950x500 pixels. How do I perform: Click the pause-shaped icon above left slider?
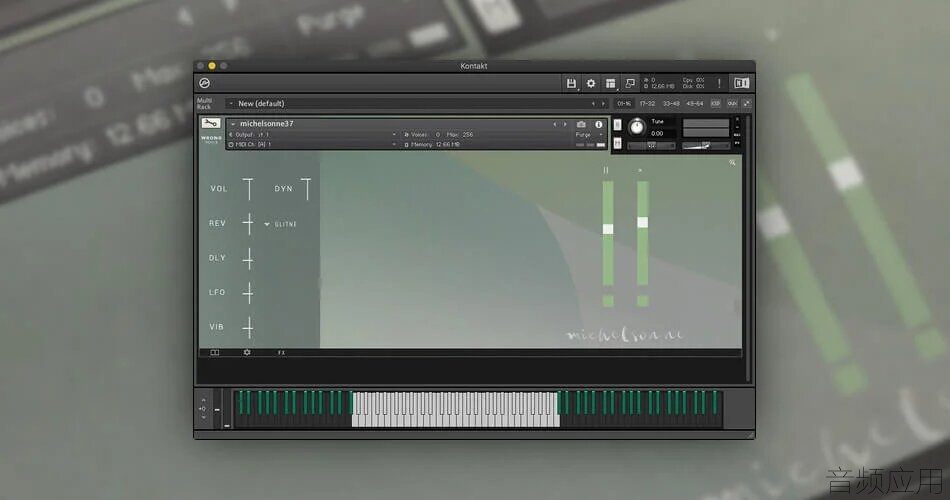tap(606, 170)
